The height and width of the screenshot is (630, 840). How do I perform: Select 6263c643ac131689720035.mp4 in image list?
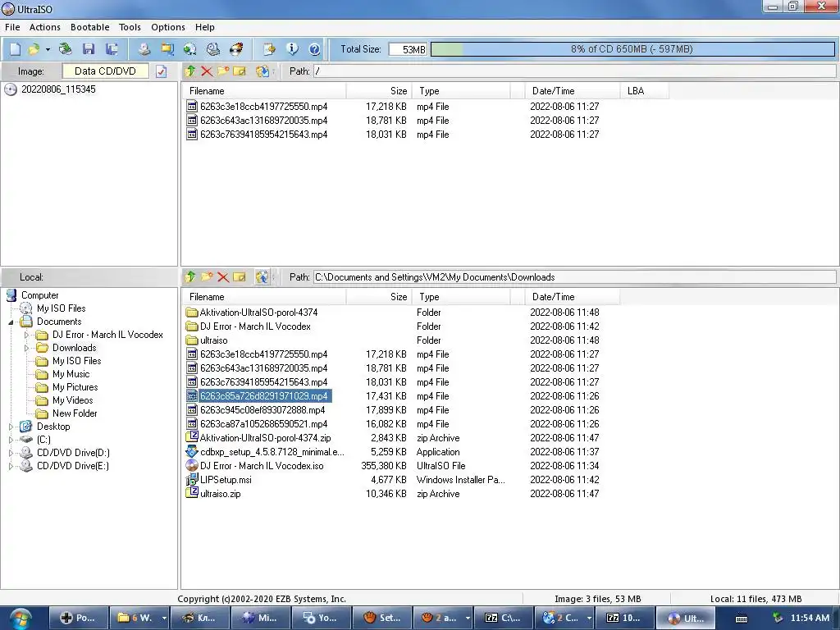point(263,121)
